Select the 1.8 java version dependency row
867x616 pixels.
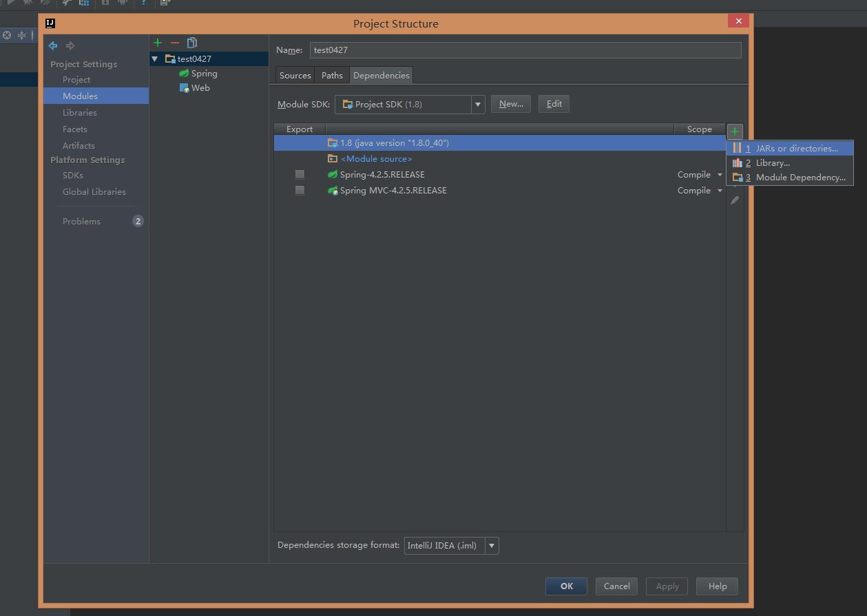click(x=500, y=143)
